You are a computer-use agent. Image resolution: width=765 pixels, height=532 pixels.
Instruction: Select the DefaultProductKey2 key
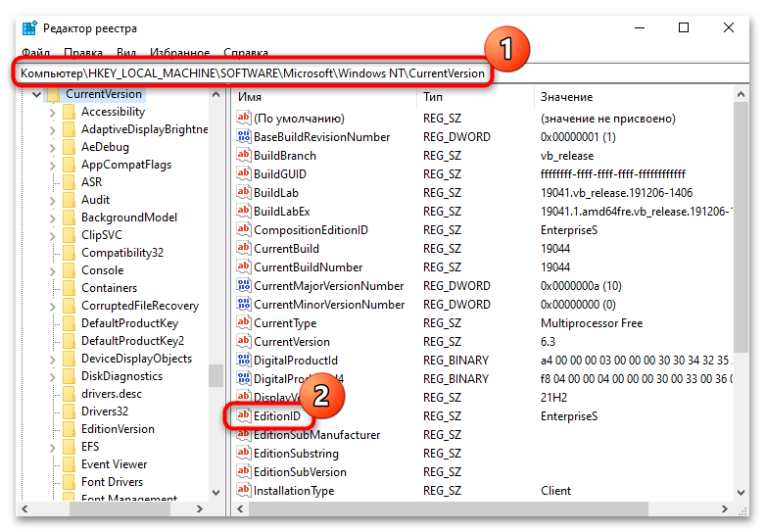click(x=132, y=341)
